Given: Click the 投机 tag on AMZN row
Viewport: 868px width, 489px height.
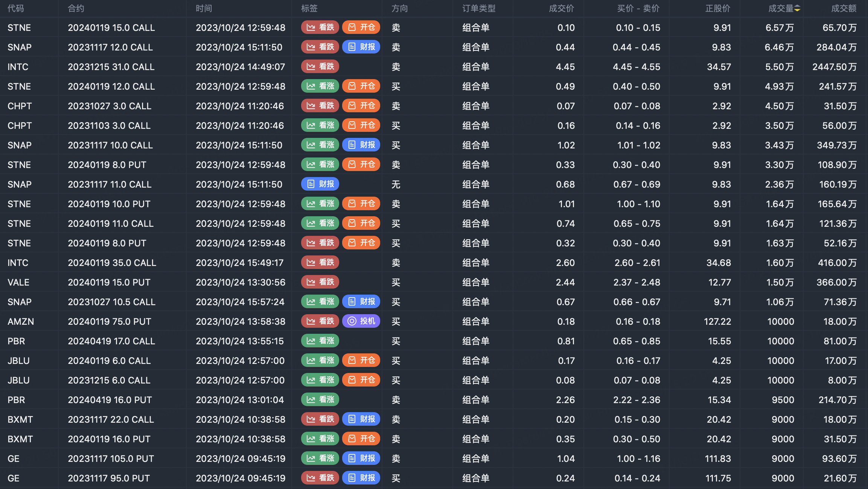Looking at the screenshot, I should coord(361,321).
